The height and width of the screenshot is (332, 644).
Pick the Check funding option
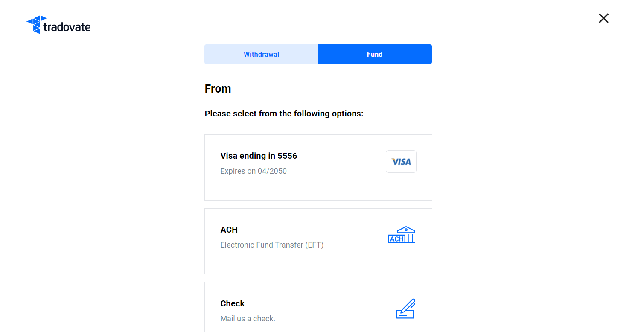(318, 307)
